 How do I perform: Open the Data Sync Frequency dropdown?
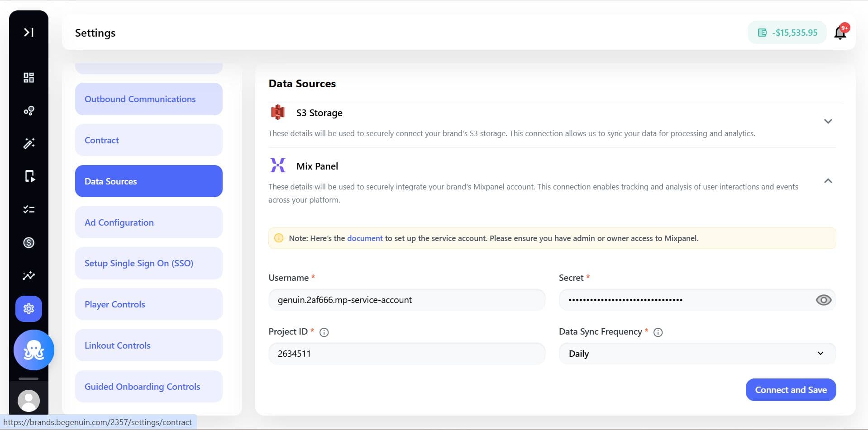(697, 354)
